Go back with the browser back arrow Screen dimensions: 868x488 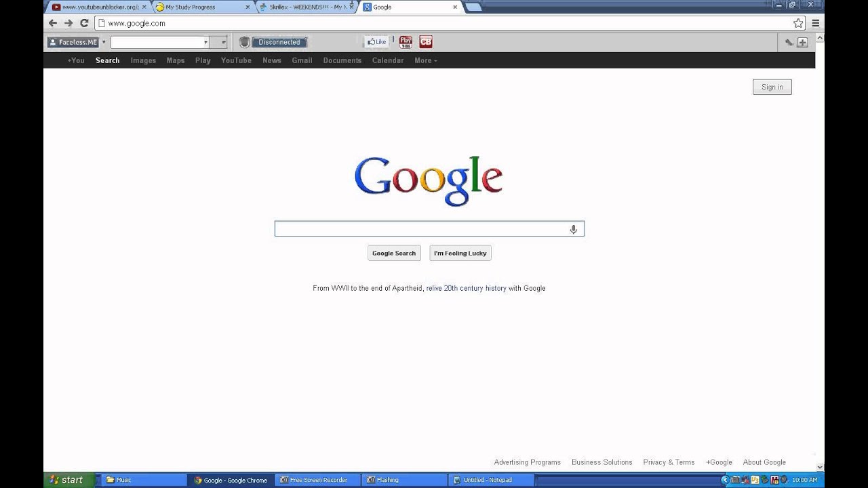click(53, 23)
